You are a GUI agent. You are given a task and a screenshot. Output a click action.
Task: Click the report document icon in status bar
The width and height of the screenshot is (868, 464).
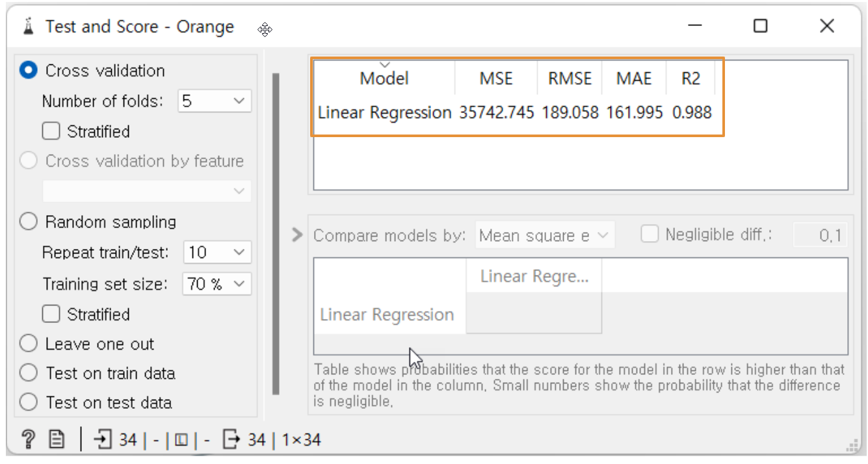[x=57, y=440]
